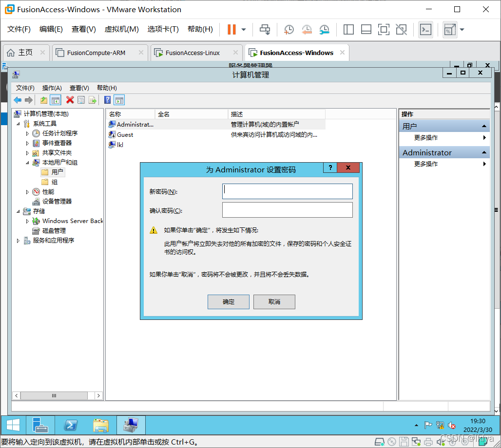
Task: Expand the 任务计划程序 tree node
Action: (27, 133)
